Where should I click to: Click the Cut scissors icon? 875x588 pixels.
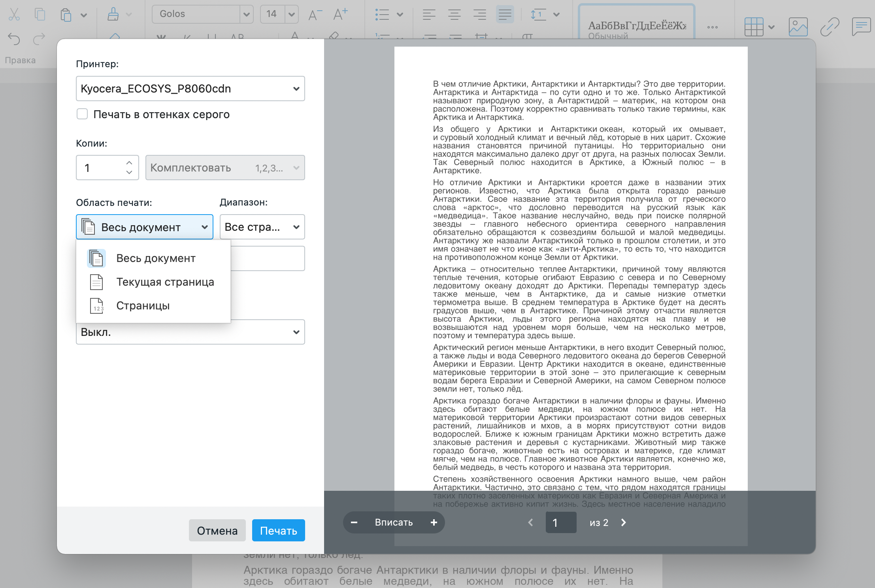pyautogui.click(x=14, y=14)
